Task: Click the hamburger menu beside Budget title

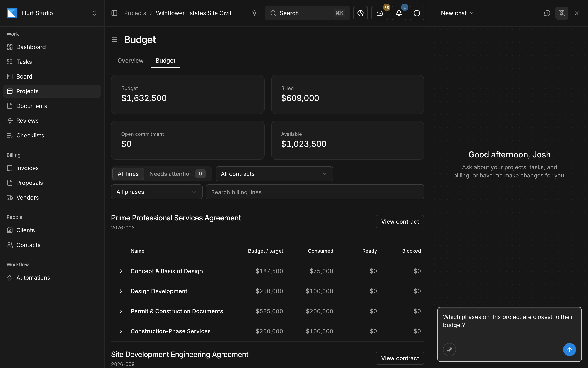Action: pos(114,40)
